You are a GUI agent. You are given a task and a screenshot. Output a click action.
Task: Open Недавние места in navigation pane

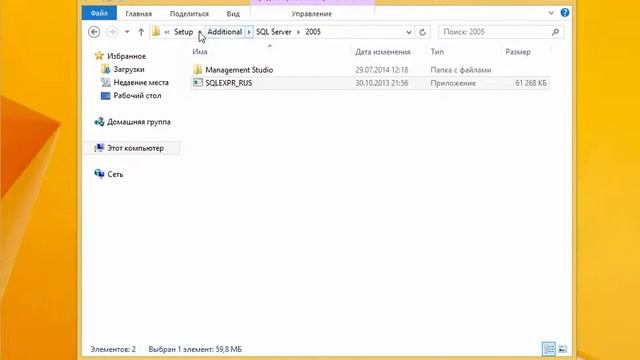tap(141, 82)
